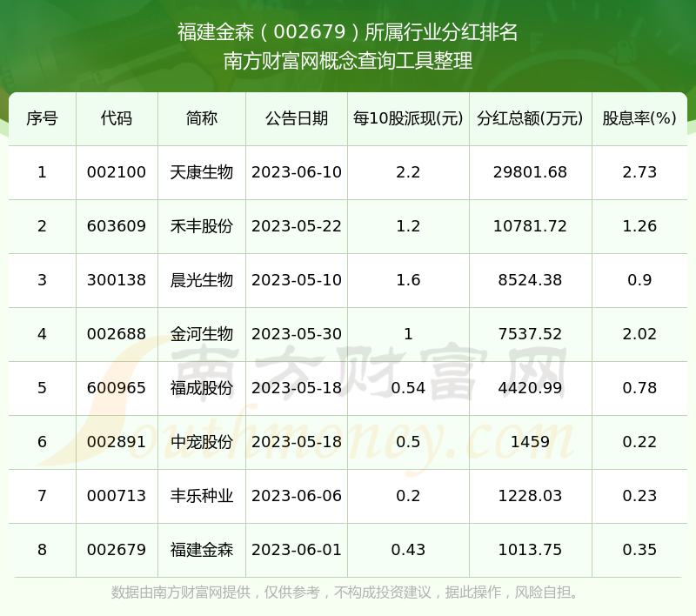Click the 序号 column header

tap(42, 118)
